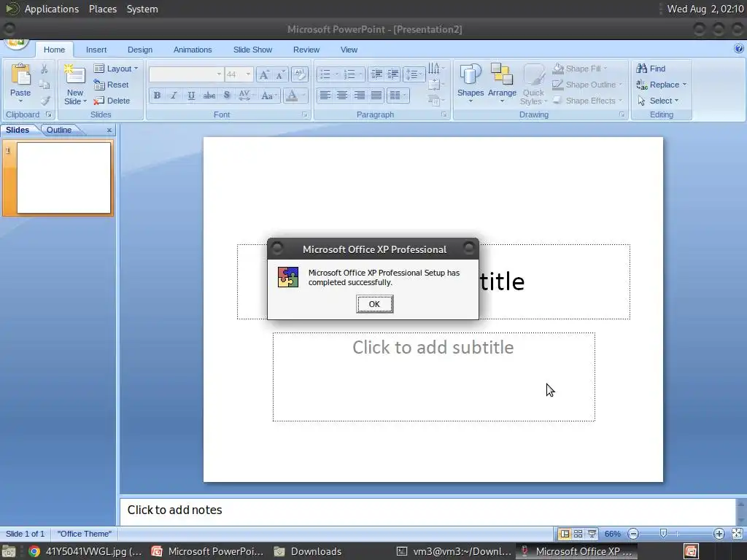This screenshot has height=560, width=747.
Task: Switch to Slide Sorter view icon
Action: pyautogui.click(x=578, y=534)
